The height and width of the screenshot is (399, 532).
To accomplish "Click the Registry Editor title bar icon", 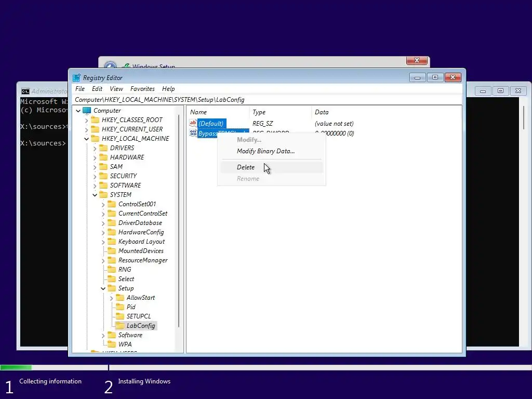I will 76,78.
